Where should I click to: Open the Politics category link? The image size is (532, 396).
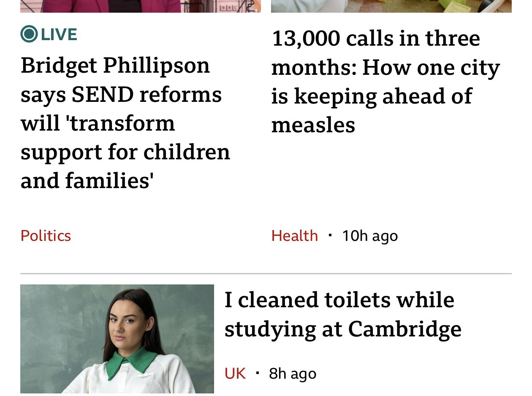point(46,236)
